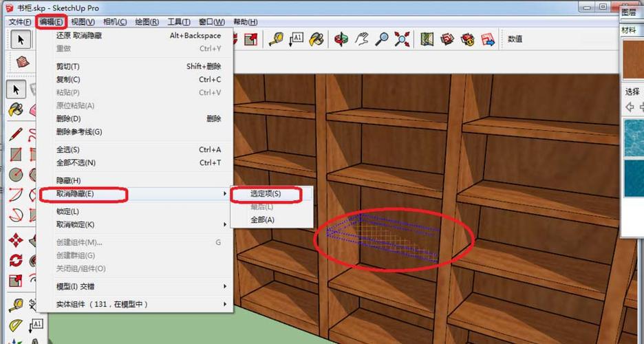644x344 pixels.
Task: Select the Protractor tool
Action: pos(16,325)
